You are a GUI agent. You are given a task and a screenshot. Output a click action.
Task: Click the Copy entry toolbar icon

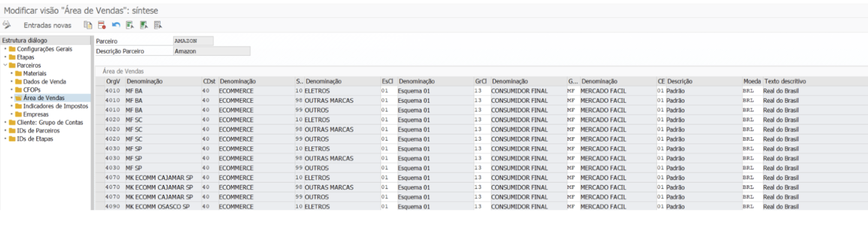tap(88, 25)
